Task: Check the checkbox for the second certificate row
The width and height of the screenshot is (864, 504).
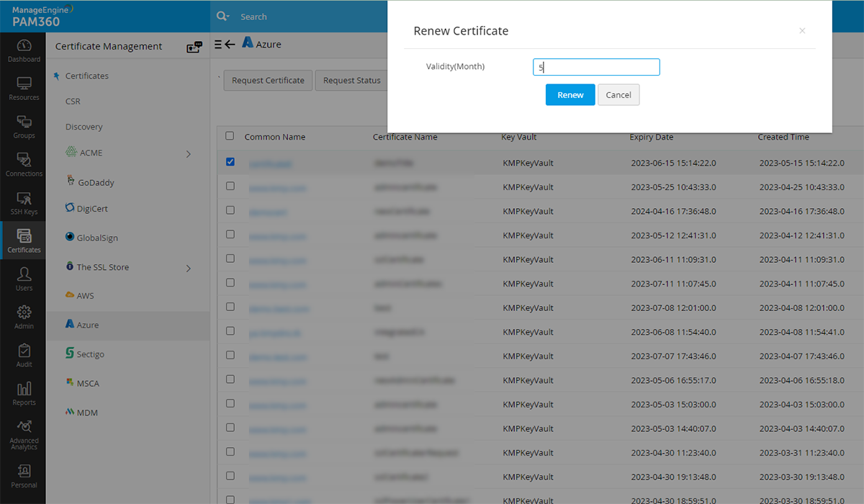Action: 230,186
